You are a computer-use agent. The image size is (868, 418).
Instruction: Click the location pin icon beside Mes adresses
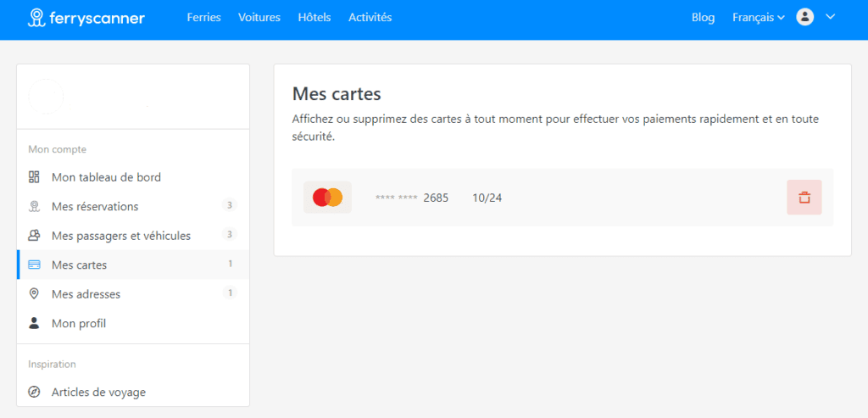(x=34, y=294)
